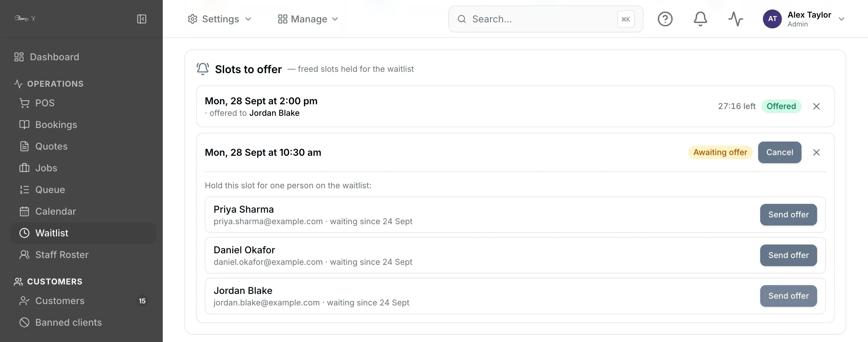
Task: Click the ⌘K shortcut badge
Action: (626, 19)
